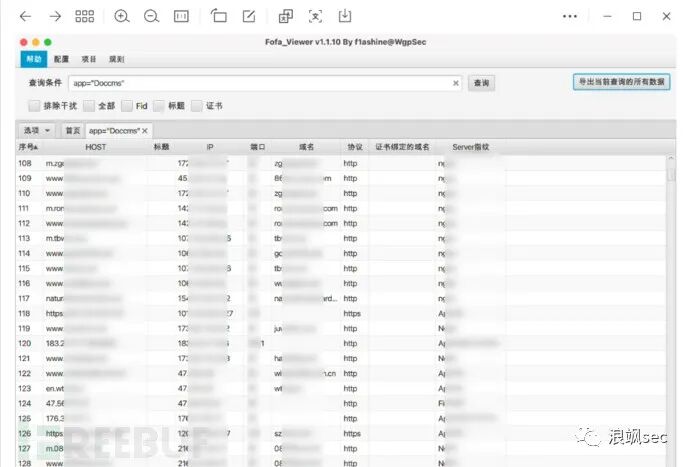This screenshot has width=690, height=467.
Task: Open the 配置 menu
Action: (x=62, y=59)
